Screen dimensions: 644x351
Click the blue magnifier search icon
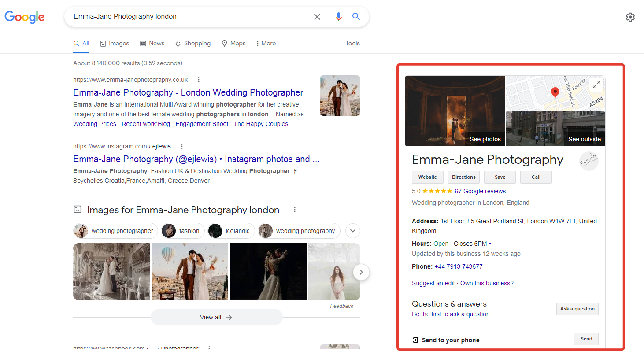point(356,17)
